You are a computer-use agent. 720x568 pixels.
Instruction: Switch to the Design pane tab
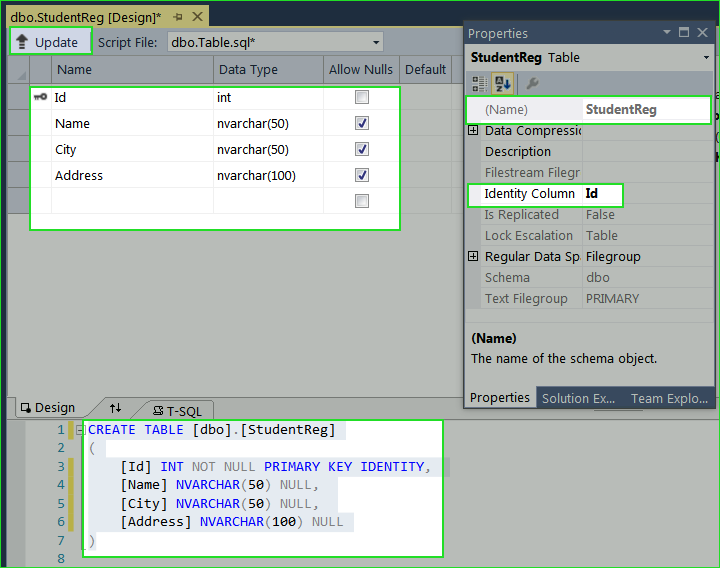click(48, 408)
